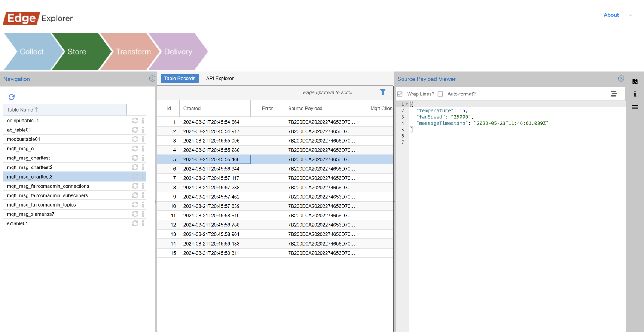Click the list lines icon in right sidebar
Viewport: 644px width, 332px height.
pos(635,106)
